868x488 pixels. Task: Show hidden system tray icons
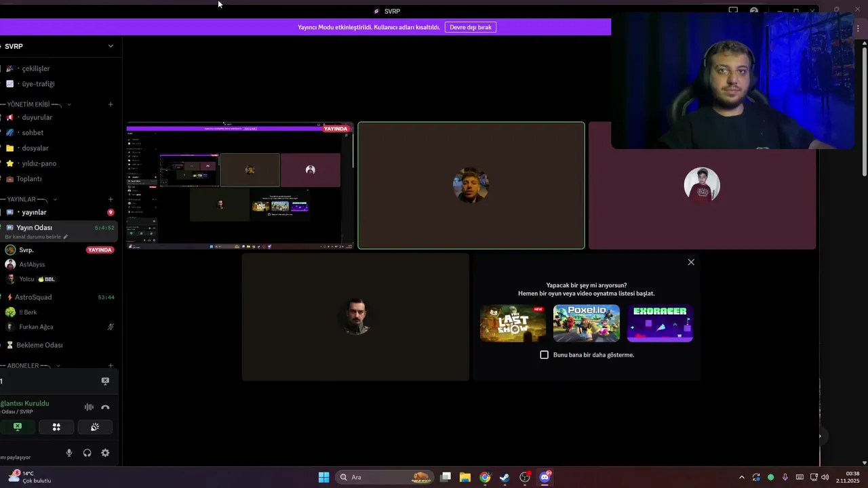[x=741, y=477]
